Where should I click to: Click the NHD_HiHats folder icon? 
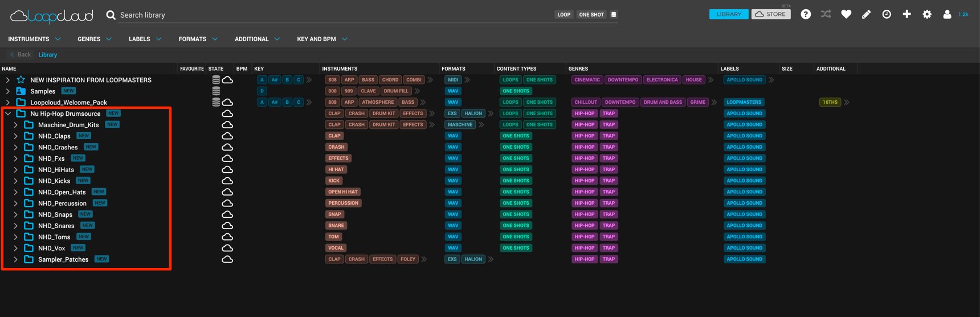(x=28, y=169)
